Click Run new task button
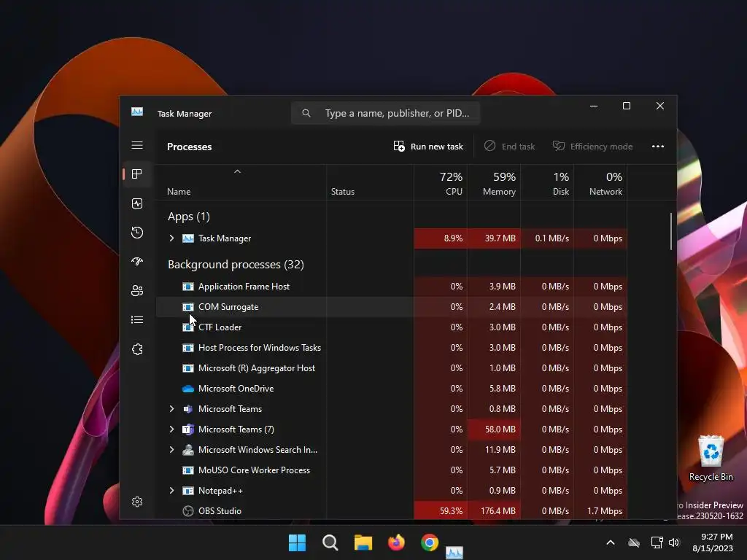 tap(428, 147)
